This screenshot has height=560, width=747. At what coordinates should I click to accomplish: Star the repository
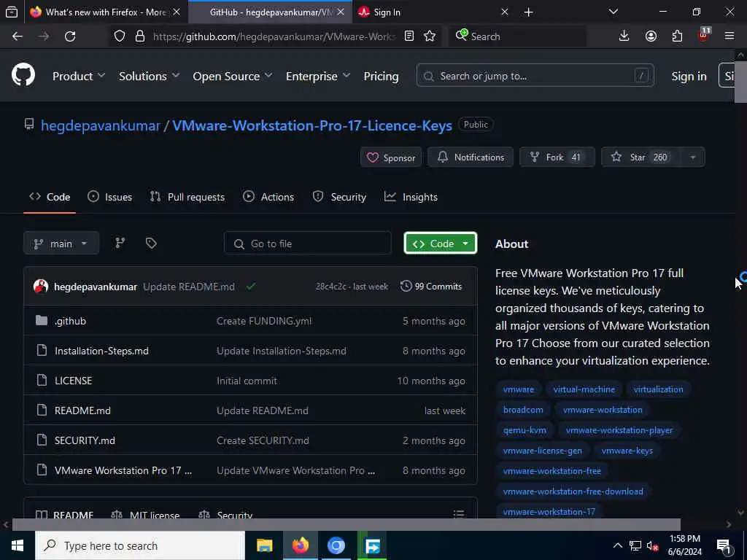640,157
